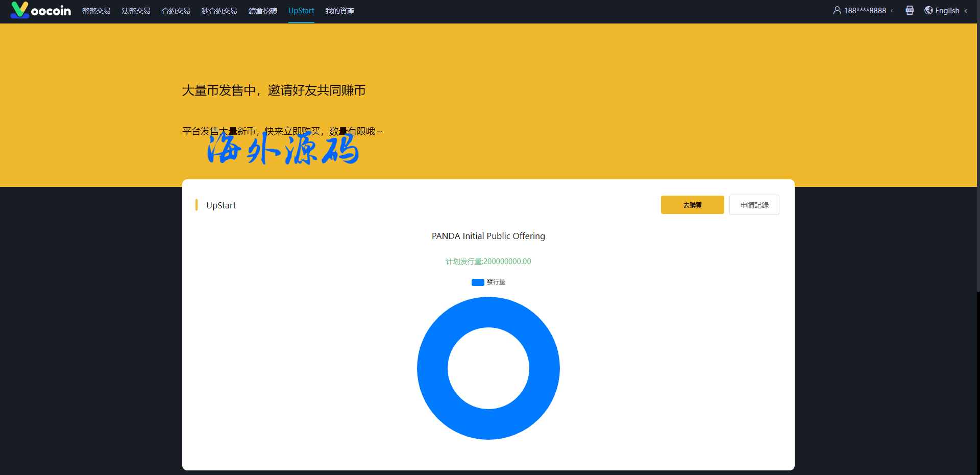Click the masked phone number 188****8888
The height and width of the screenshot is (475, 980).
[x=865, y=11]
